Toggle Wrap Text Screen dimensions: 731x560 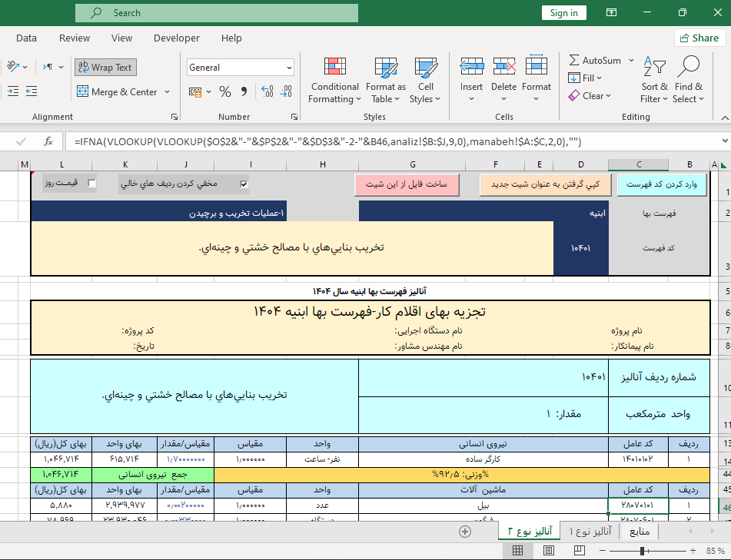coord(105,67)
